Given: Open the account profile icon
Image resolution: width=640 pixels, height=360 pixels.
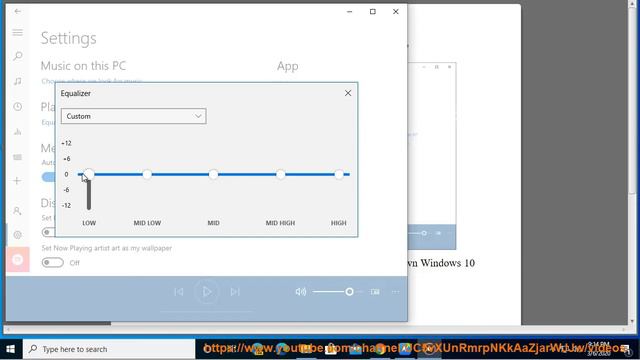Looking at the screenshot, I should point(17,211).
